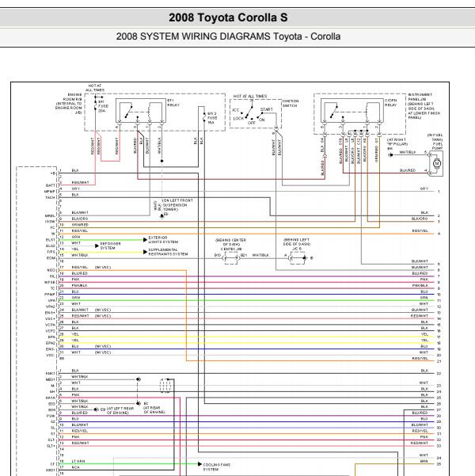Click arrowhead pointing to Defogger System
The height and width of the screenshot is (476, 475).
click(97, 246)
